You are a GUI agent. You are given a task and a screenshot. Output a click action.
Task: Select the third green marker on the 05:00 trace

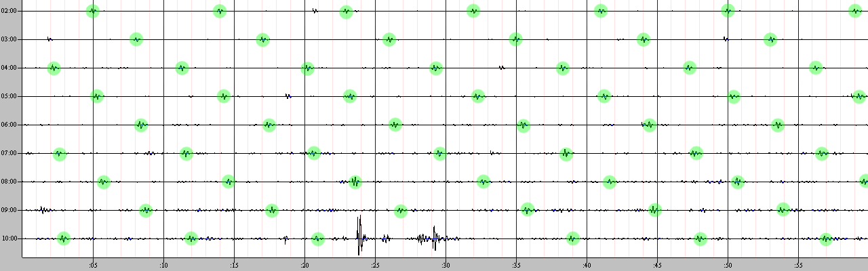click(349, 96)
